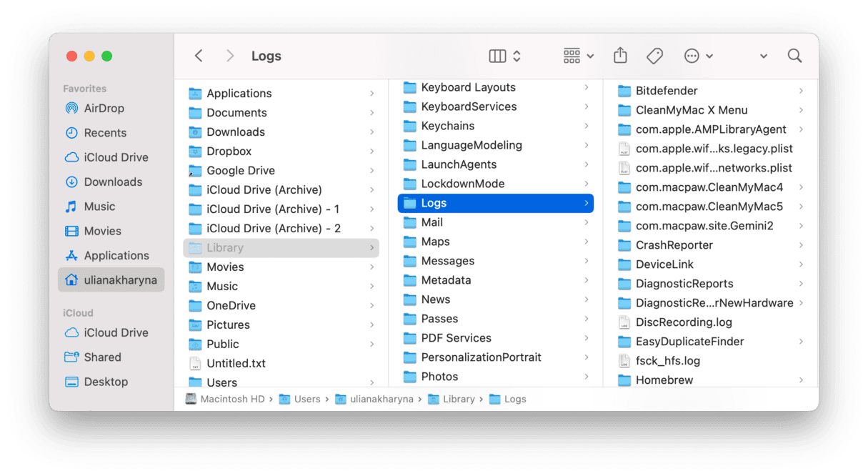This screenshot has width=868, height=476.
Task: Select the Bitdefender logs folder
Action: tap(710, 91)
